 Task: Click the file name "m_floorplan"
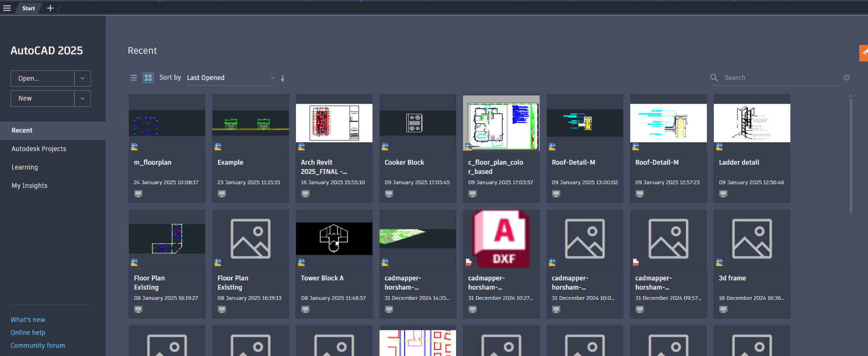pos(153,163)
